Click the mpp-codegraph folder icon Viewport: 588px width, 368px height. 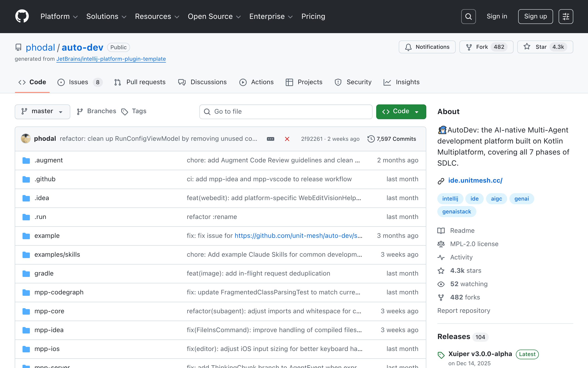pyautogui.click(x=26, y=292)
